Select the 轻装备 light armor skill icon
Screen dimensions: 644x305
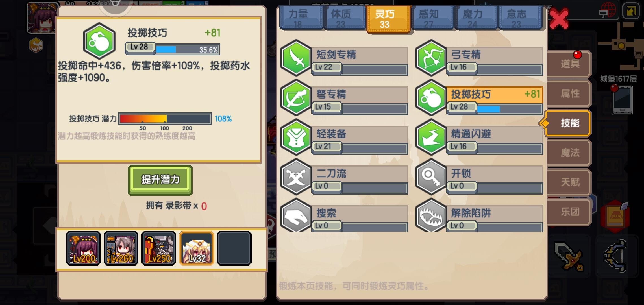[296, 137]
